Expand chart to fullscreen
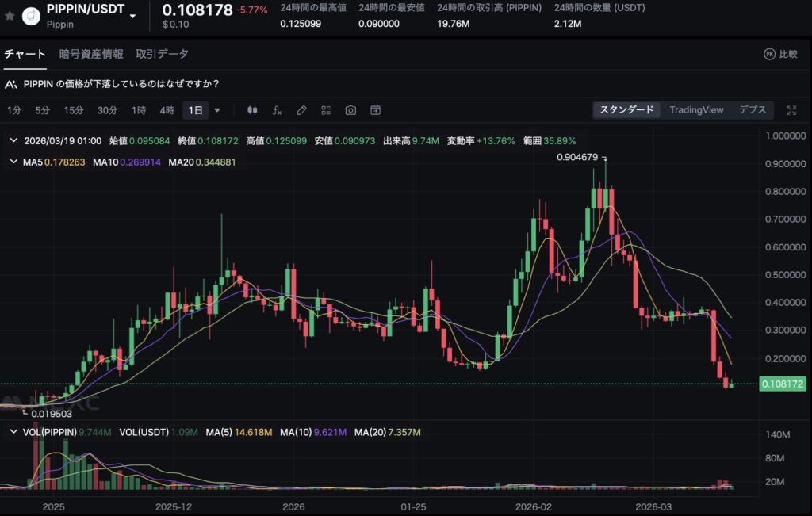Image resolution: width=812 pixels, height=516 pixels. (x=791, y=110)
